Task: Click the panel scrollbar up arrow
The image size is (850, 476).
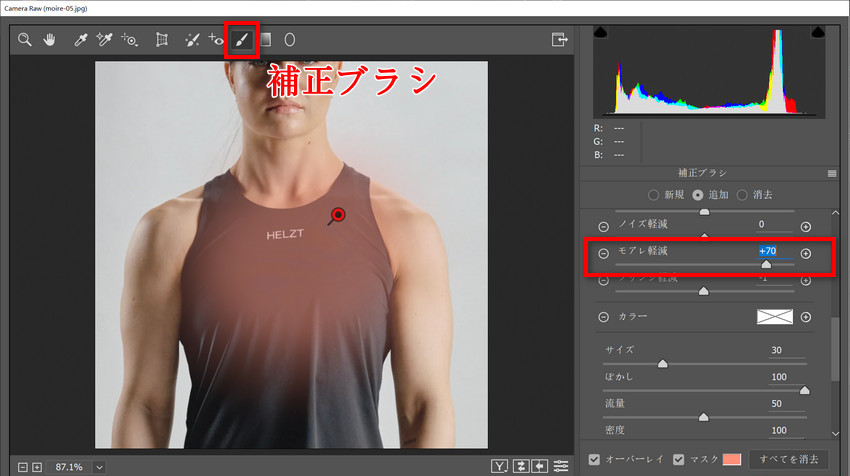Action: tap(835, 213)
